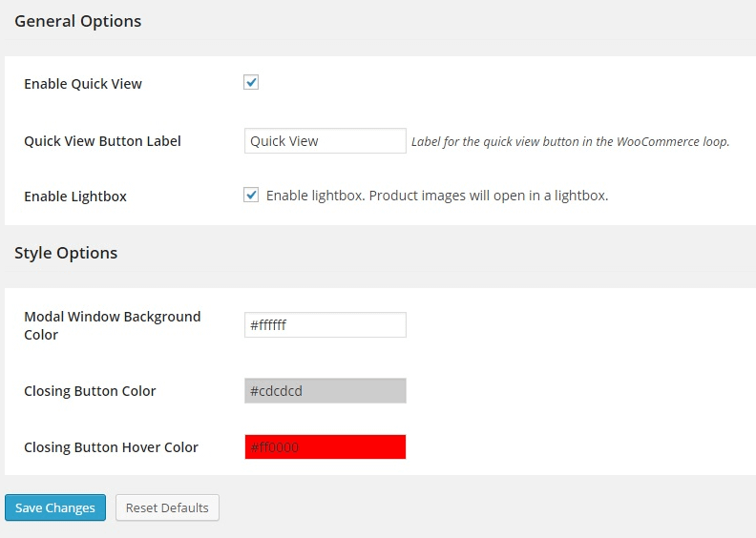Viewport: 756px width, 538px height.
Task: Click the General Options section heading
Action: pos(78,22)
